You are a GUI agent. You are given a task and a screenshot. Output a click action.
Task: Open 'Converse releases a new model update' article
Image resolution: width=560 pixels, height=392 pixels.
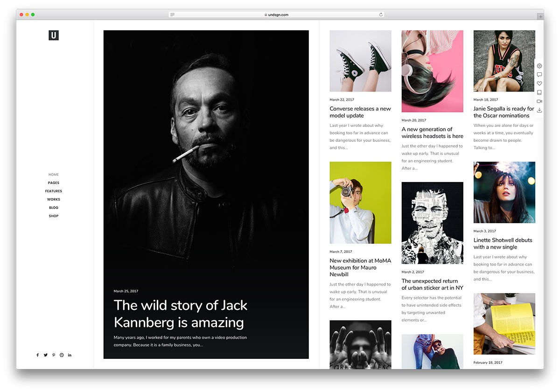[x=360, y=112]
